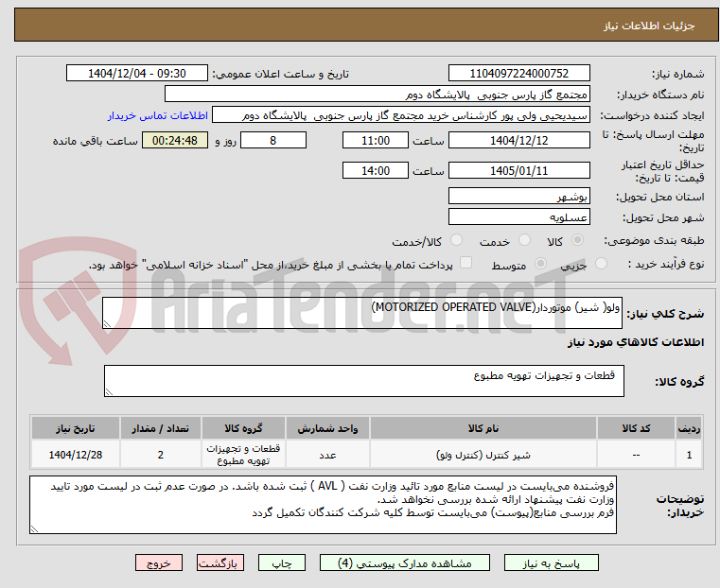The height and width of the screenshot is (588, 720).
Task: Click the تاریخ نیاز column header
Action: click(x=76, y=428)
